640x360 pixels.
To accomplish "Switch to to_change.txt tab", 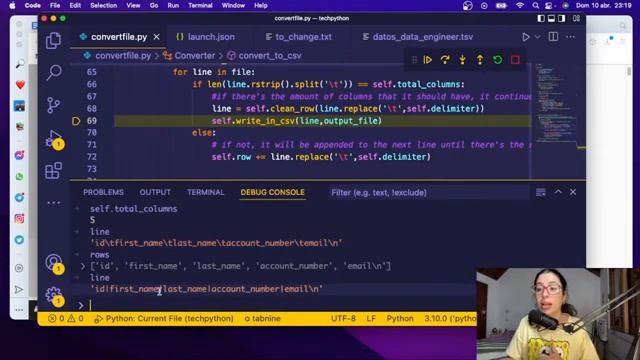I will tap(298, 37).
